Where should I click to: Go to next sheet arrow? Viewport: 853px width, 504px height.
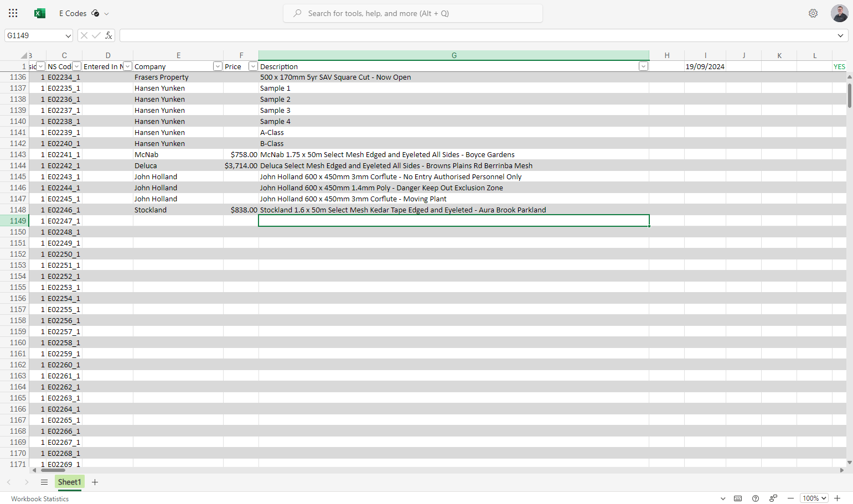(27, 482)
